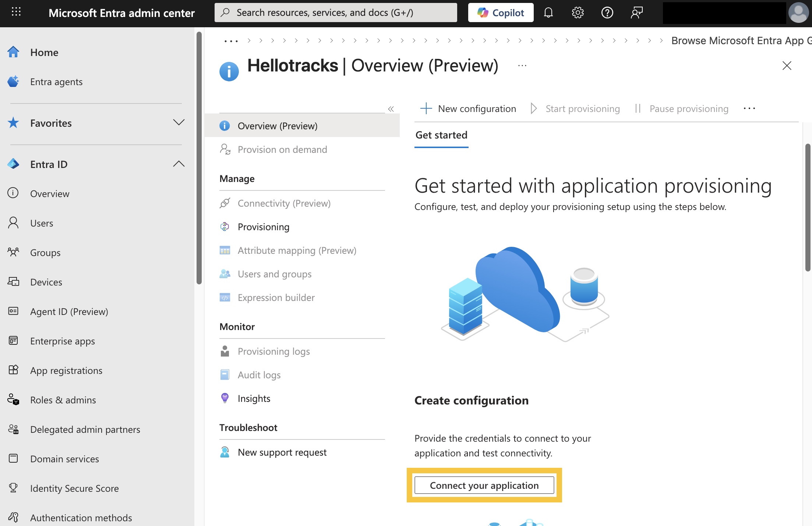Collapse the Entra ID section
812x526 pixels.
click(179, 164)
